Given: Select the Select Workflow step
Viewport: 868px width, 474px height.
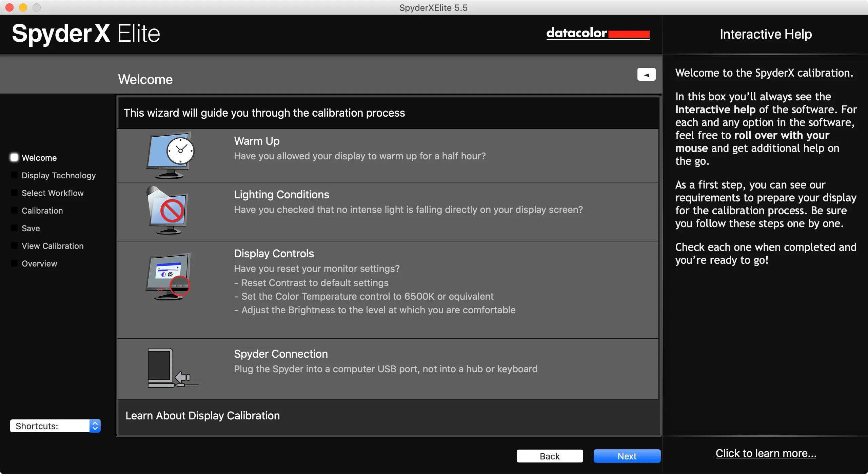Looking at the screenshot, I should (52, 193).
